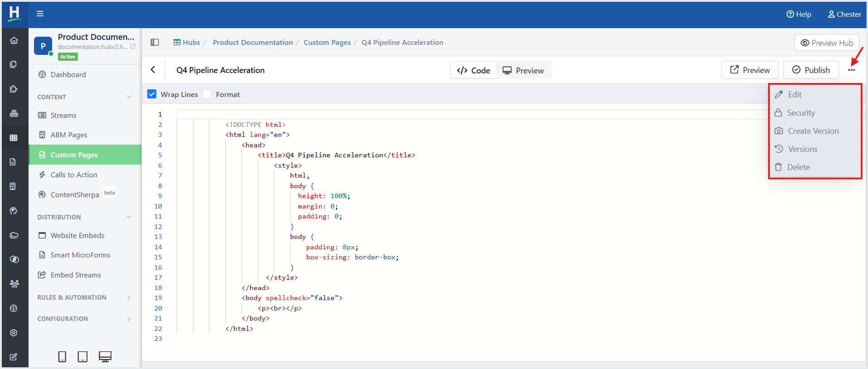Collapse the DISTRIBUTION section

129,217
